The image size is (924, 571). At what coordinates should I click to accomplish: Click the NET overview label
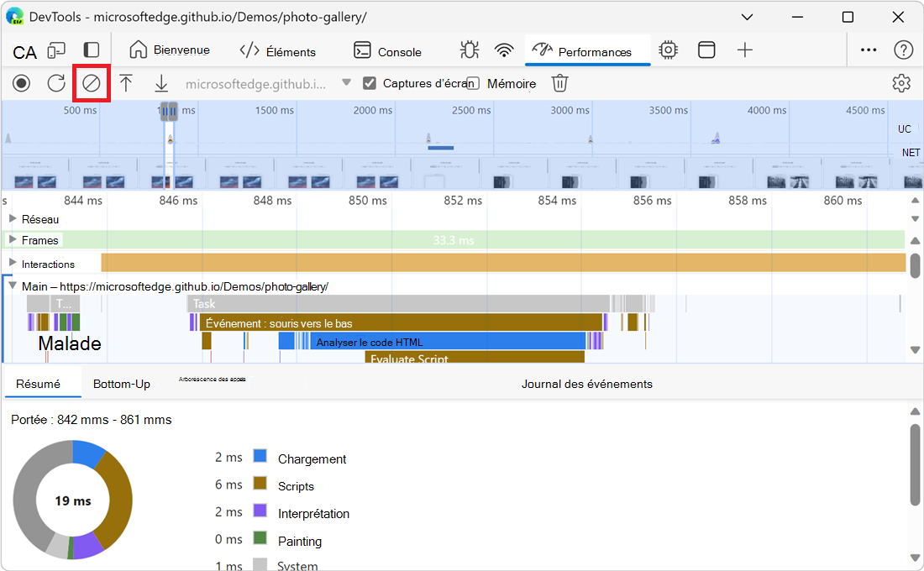(910, 153)
